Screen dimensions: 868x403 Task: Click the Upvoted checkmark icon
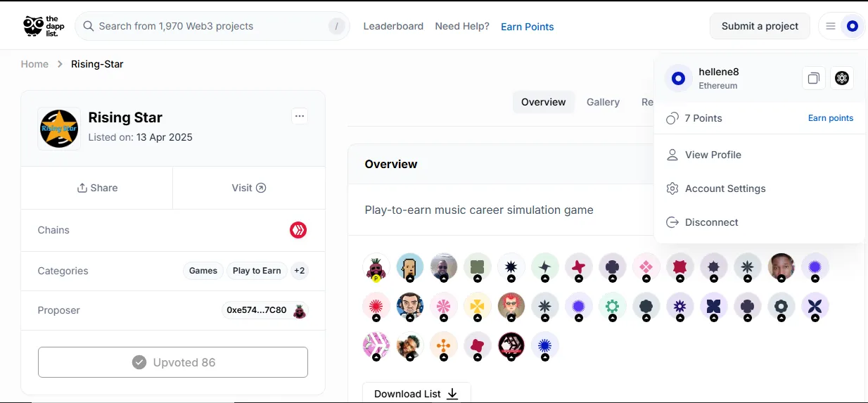point(139,362)
